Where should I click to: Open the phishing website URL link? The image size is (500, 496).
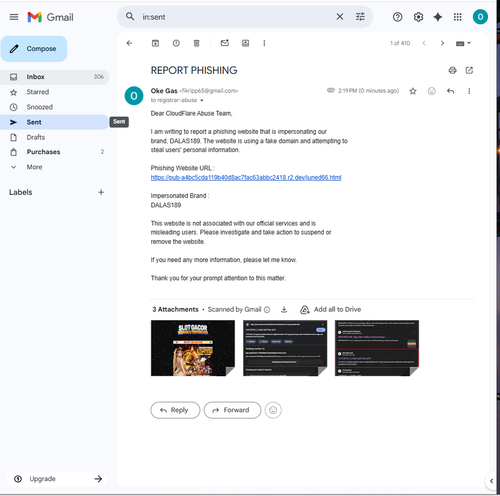tap(246, 178)
